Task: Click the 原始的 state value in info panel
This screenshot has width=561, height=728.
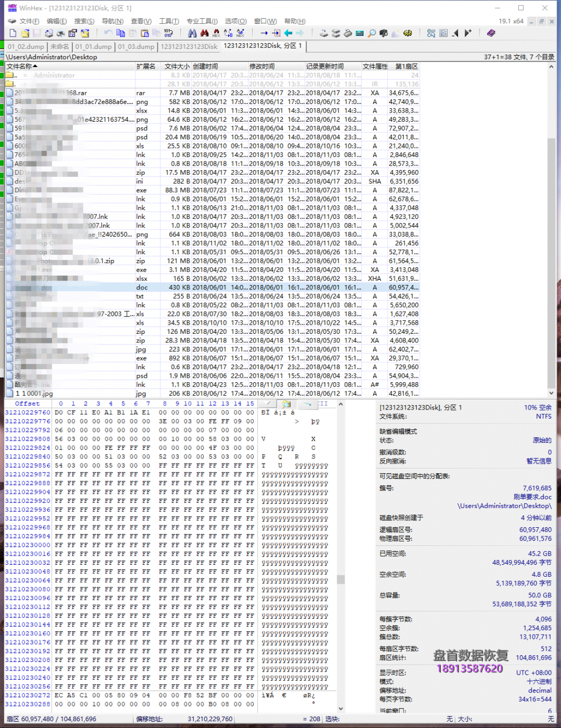Action: tap(542, 440)
